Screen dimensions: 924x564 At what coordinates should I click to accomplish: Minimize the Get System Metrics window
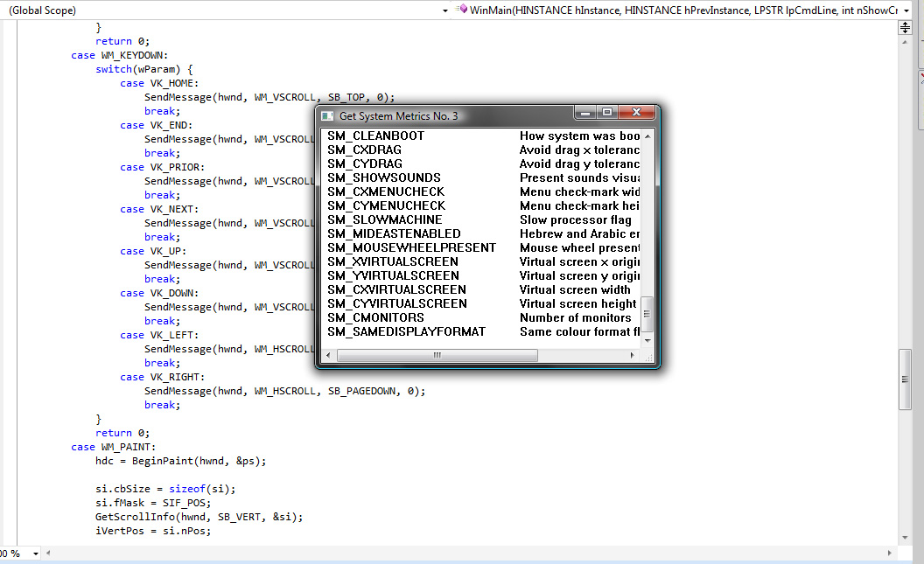coord(585,112)
